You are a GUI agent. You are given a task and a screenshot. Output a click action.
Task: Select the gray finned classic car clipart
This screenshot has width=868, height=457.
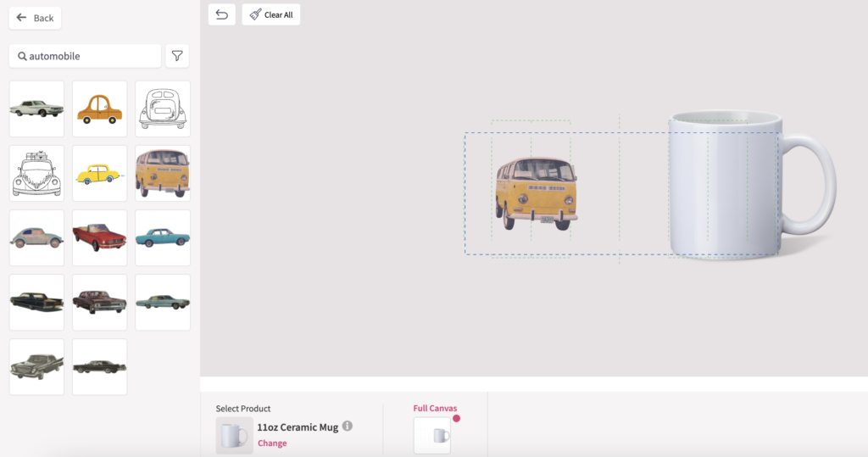coord(36,367)
